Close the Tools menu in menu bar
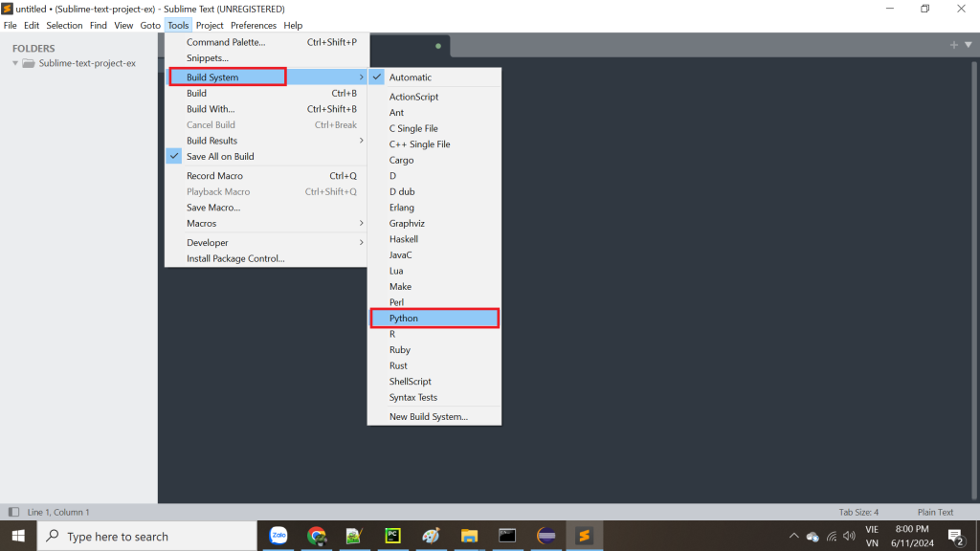 coord(178,25)
